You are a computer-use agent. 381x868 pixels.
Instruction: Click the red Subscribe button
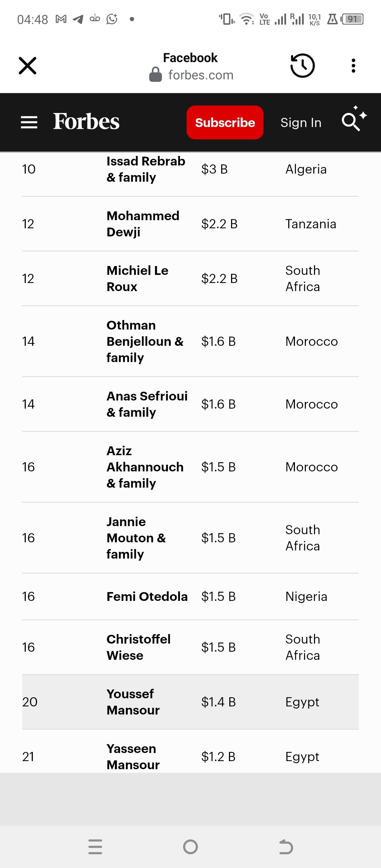click(x=225, y=122)
